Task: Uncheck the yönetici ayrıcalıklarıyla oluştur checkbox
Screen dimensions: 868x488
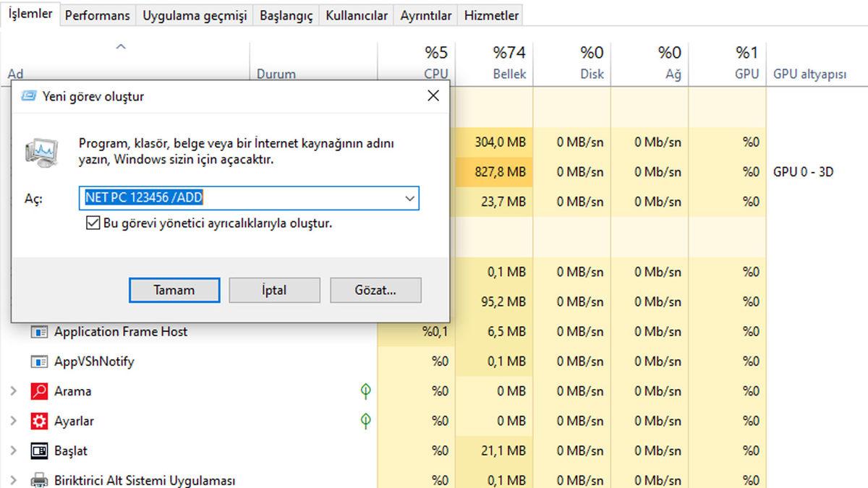Action: pos(93,223)
